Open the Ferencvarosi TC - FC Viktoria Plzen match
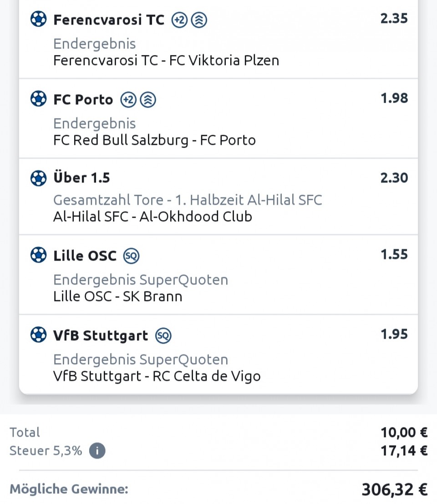 (166, 60)
